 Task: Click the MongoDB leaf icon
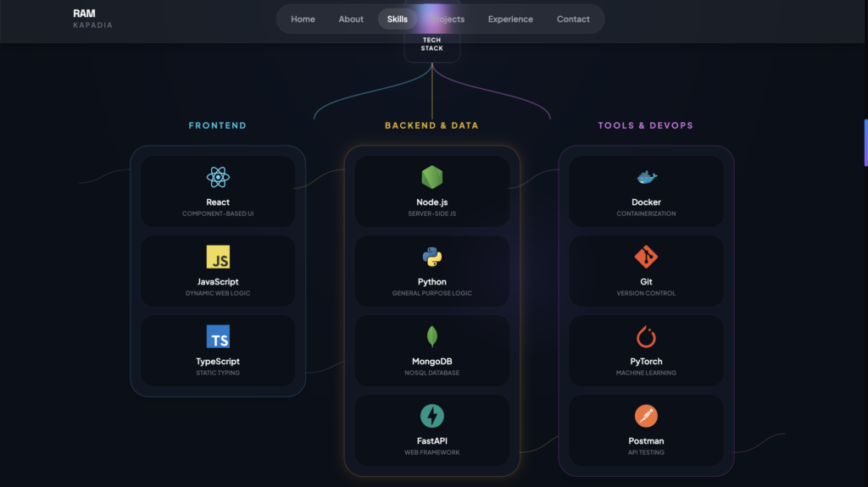click(x=431, y=336)
